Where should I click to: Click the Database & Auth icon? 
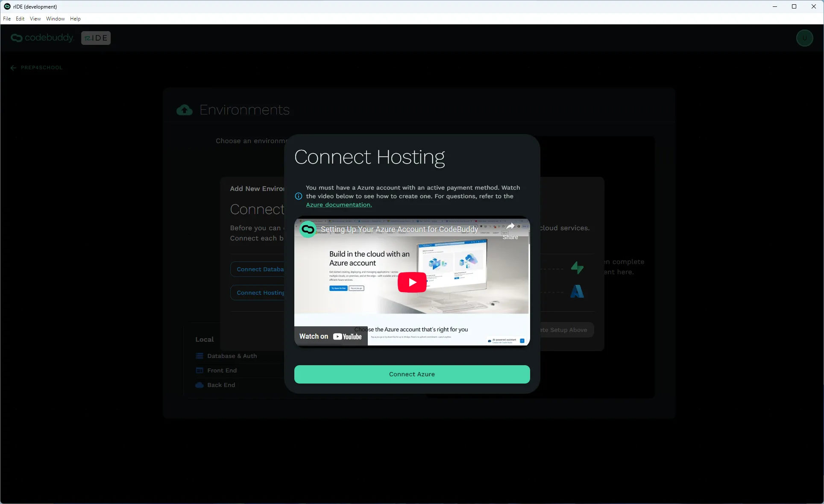(x=199, y=356)
